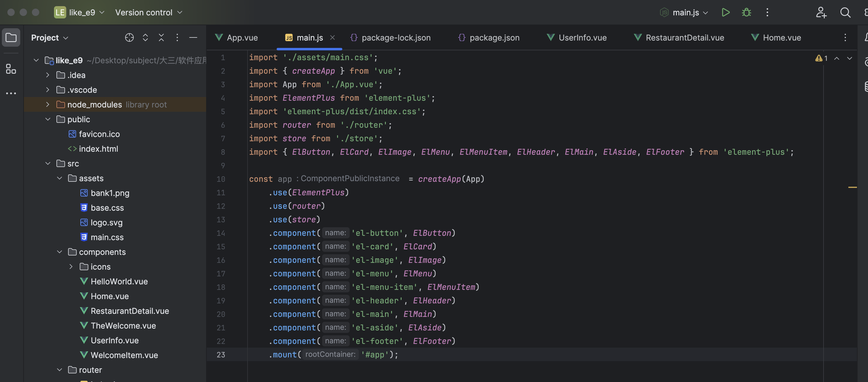Screen dimensions: 868x382
Task: Open the like_e9 project dropdown
Action: pyautogui.click(x=86, y=13)
